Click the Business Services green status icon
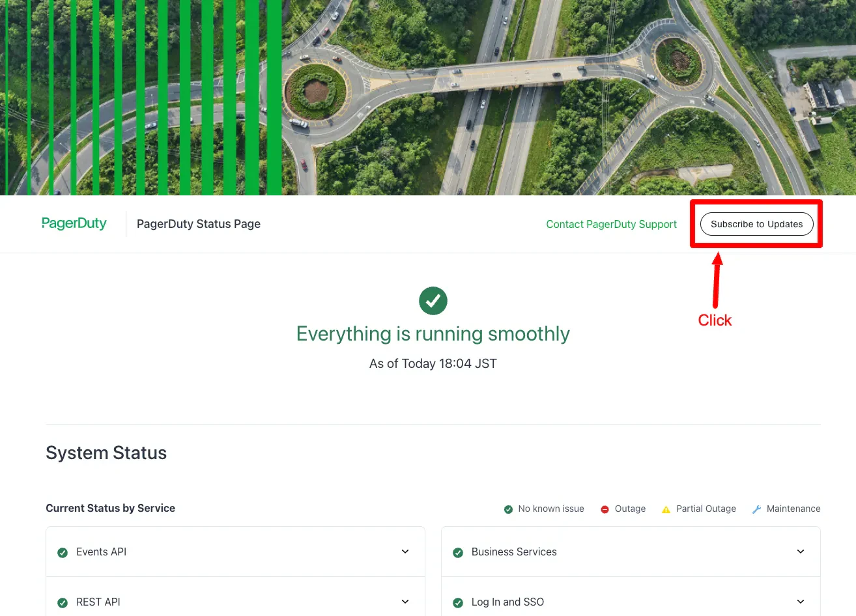This screenshot has height=616, width=856. pyautogui.click(x=458, y=553)
